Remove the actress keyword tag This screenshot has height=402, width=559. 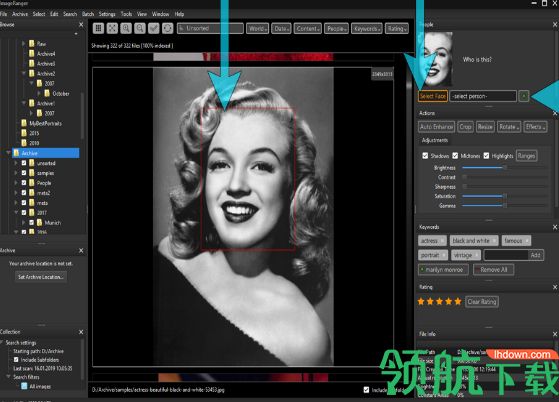pyautogui.click(x=442, y=241)
